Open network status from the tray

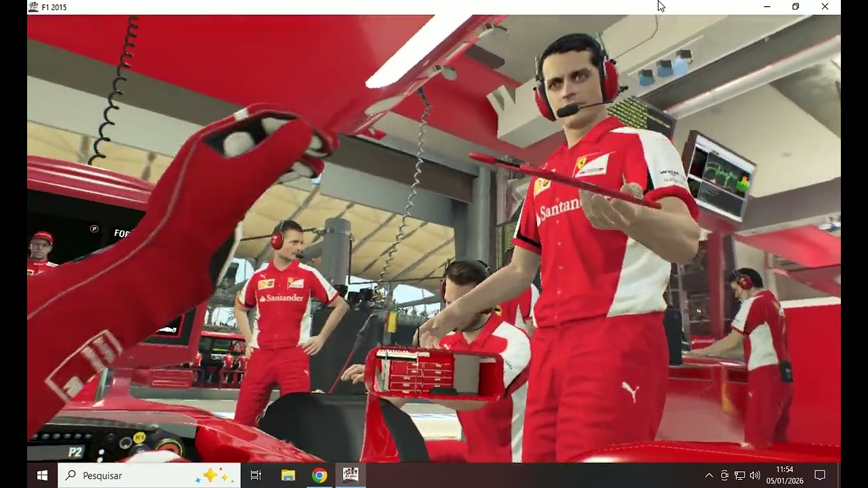click(x=740, y=476)
